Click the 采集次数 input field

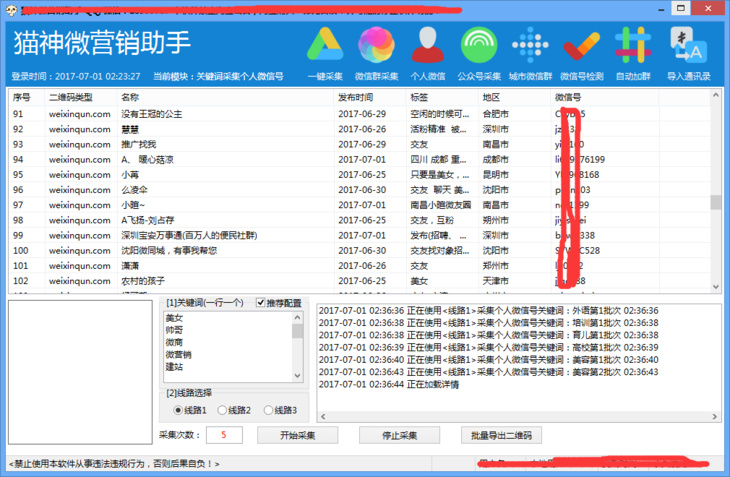coord(224,435)
